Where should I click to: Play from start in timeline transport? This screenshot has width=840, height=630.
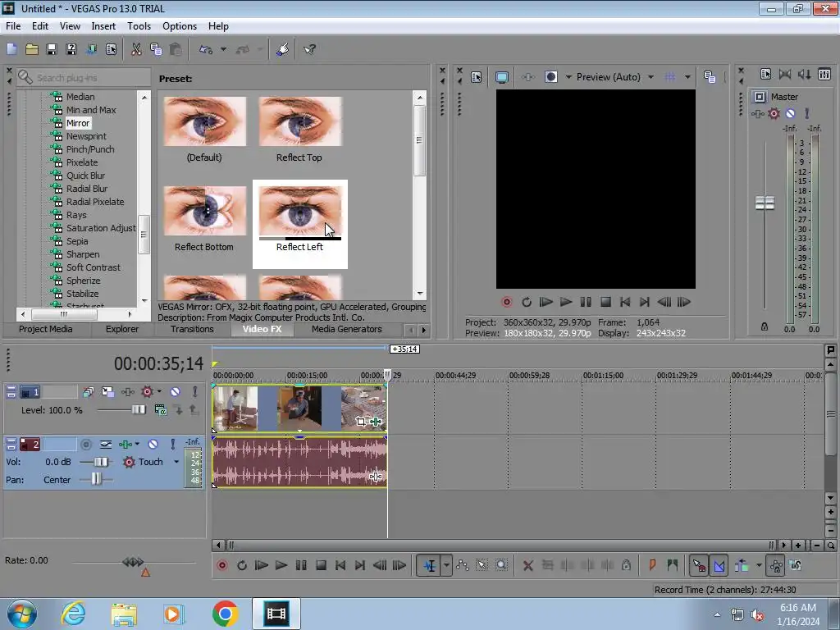tap(261, 565)
